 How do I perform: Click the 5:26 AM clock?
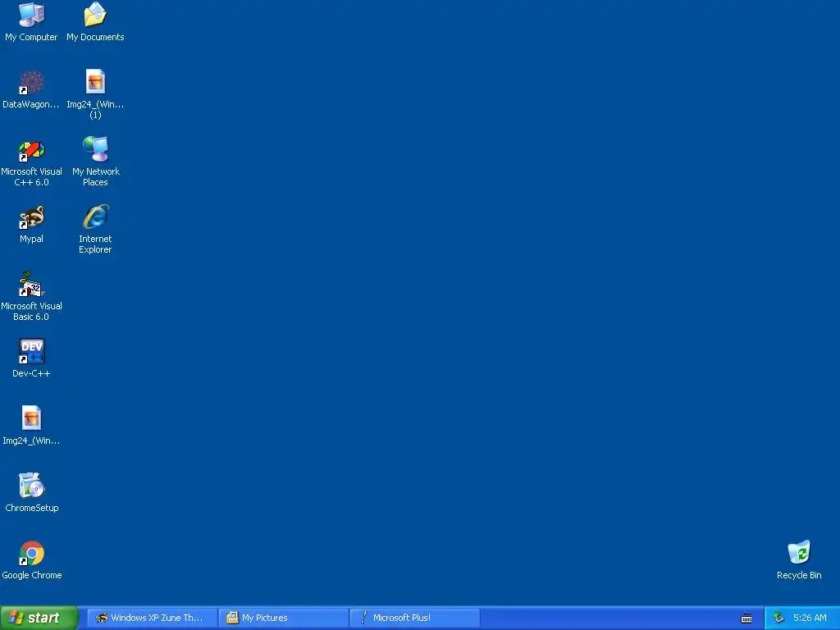pos(810,618)
